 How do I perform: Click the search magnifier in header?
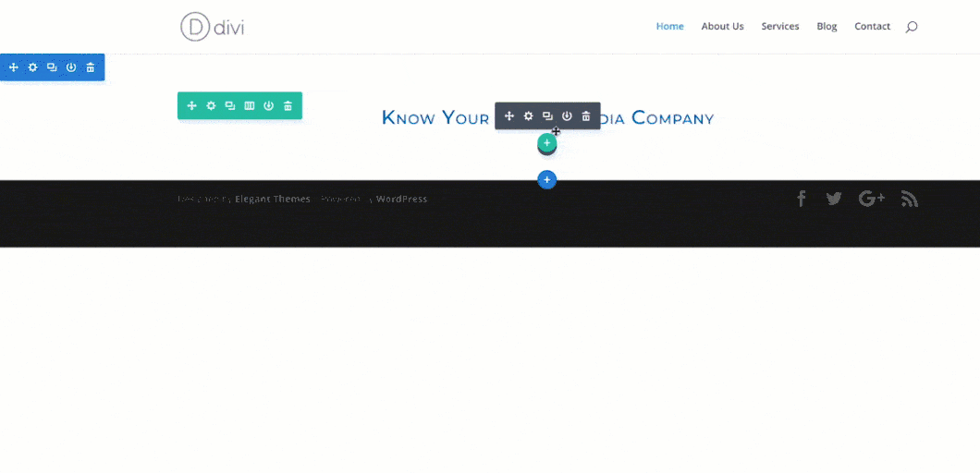(912, 27)
